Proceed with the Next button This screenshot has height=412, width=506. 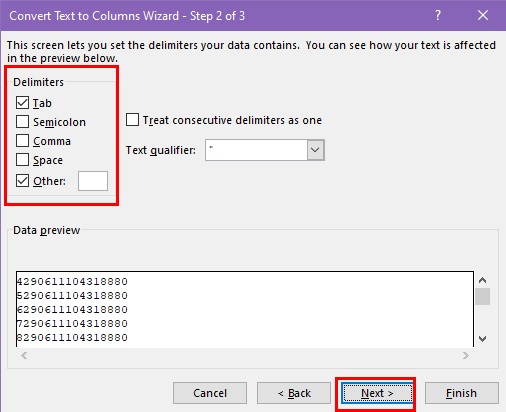tap(377, 393)
